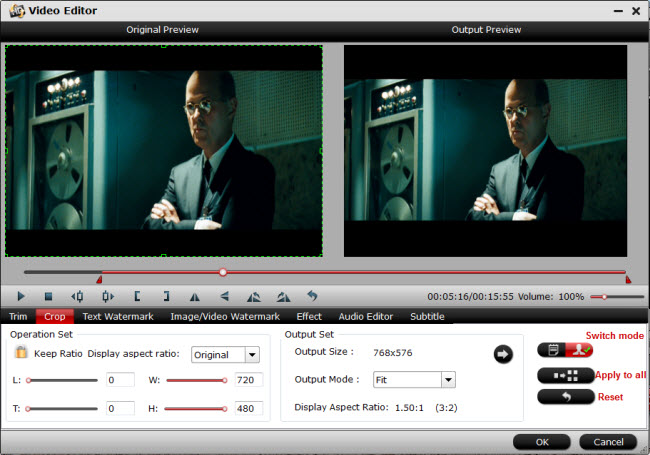Click the Output Preview video pane
Screen dimensions: 650x455
point(485,151)
